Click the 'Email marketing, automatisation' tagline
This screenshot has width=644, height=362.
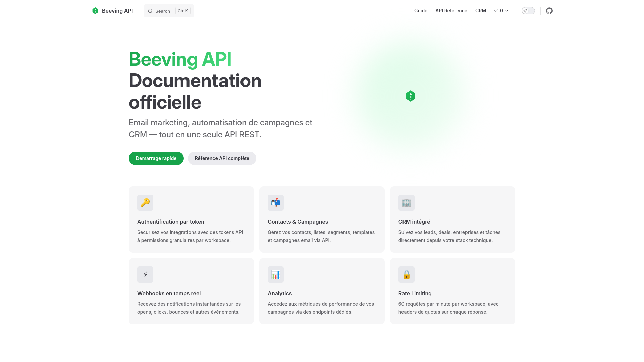tap(221, 128)
